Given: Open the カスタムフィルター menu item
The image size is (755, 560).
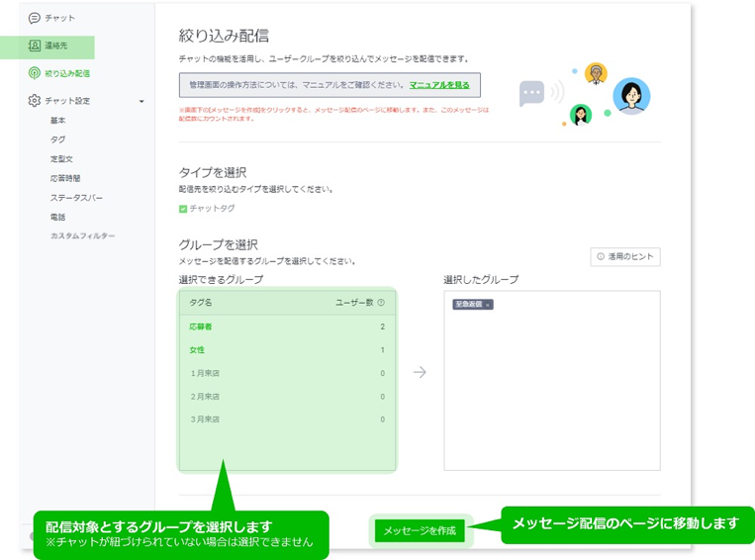Looking at the screenshot, I should point(82,235).
